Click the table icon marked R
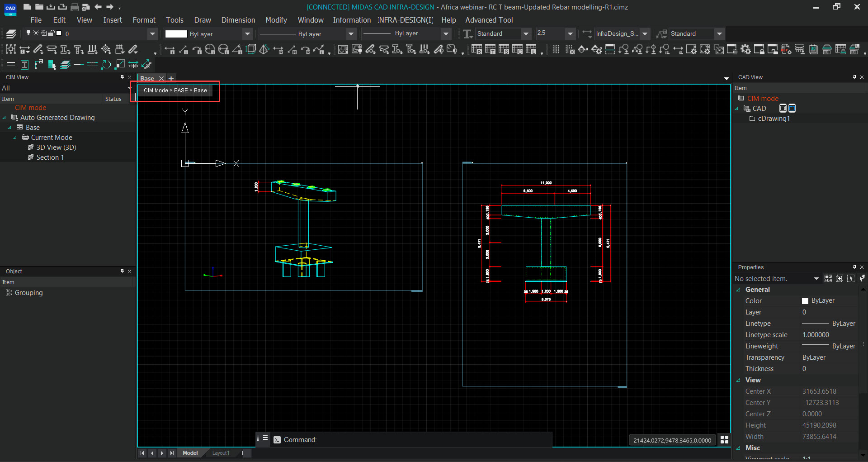This screenshot has height=462, width=868. [476, 49]
